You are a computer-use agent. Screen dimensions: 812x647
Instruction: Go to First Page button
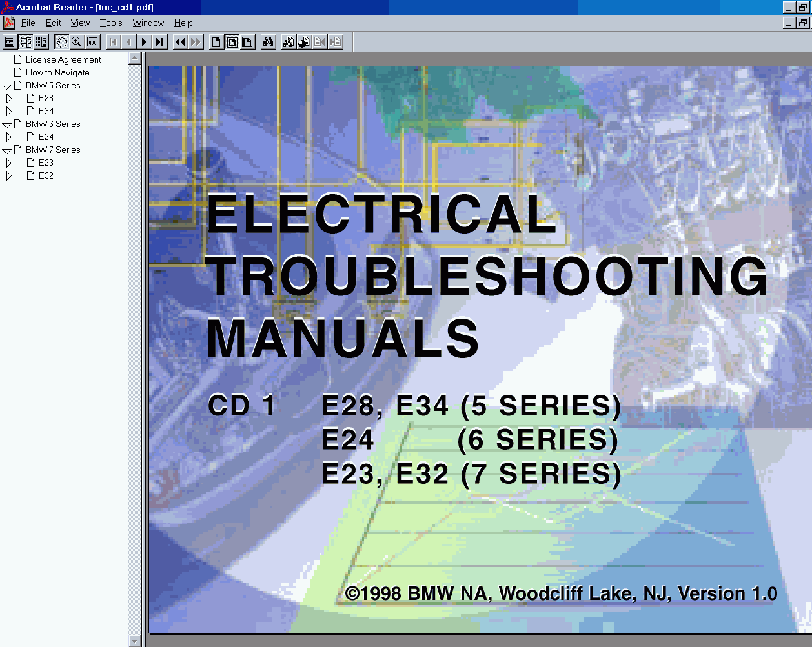pos(113,42)
